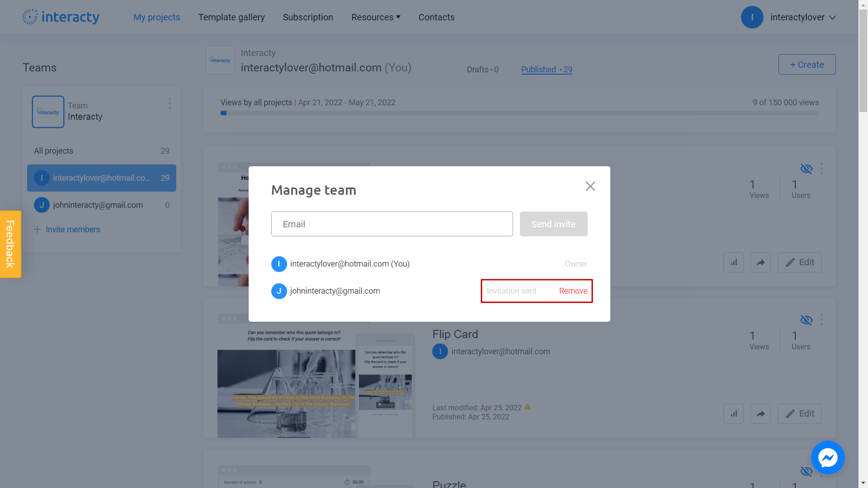The image size is (868, 488).
Task: Click the Email input field
Action: pyautogui.click(x=392, y=224)
